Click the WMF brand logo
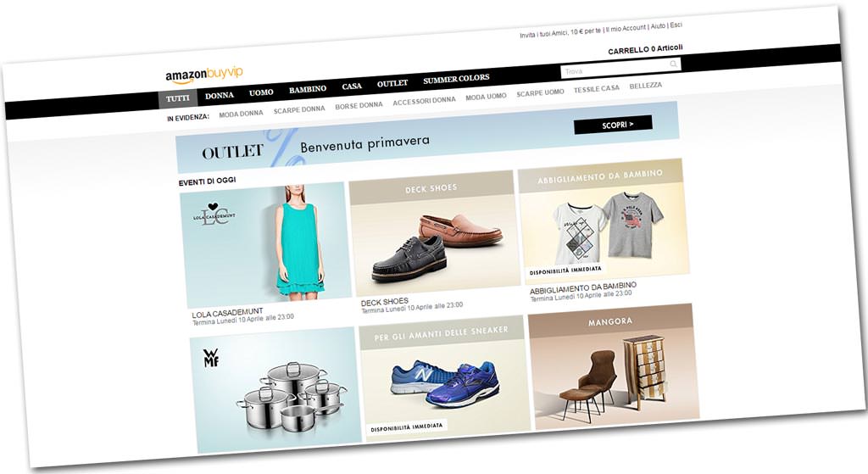 coord(211,358)
